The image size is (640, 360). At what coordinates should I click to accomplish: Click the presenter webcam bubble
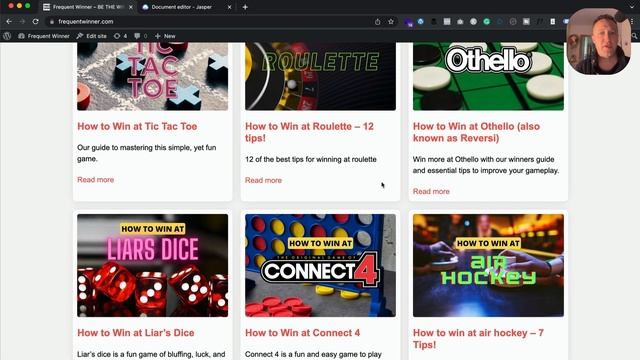599,41
